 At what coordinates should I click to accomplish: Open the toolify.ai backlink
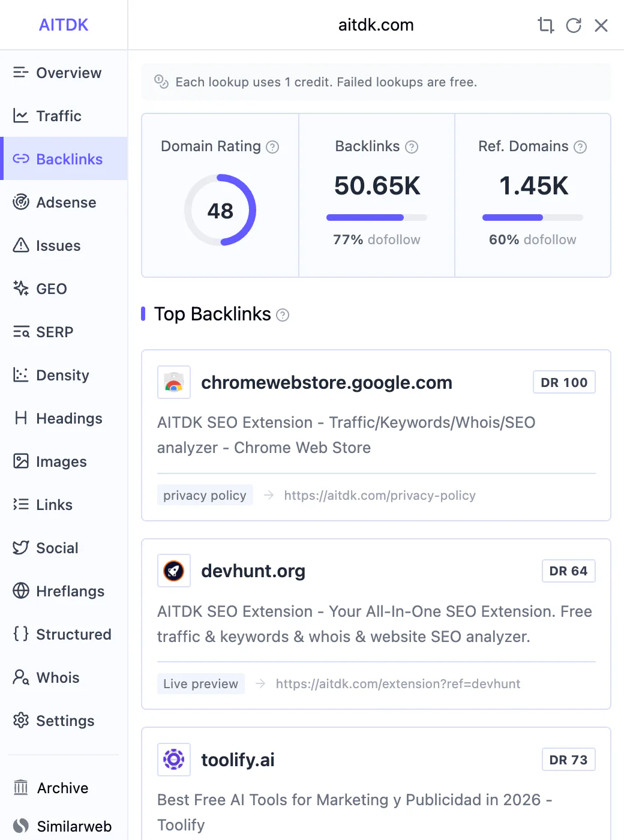pos(238,760)
